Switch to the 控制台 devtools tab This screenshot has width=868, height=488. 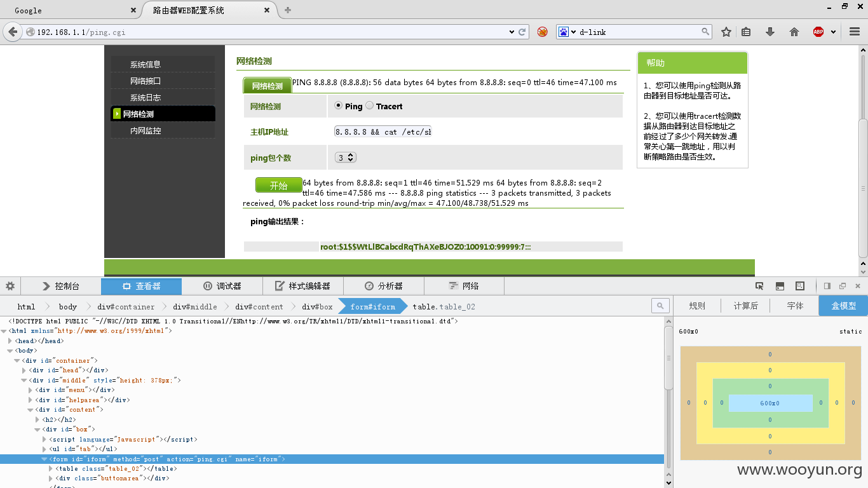[61, 286]
